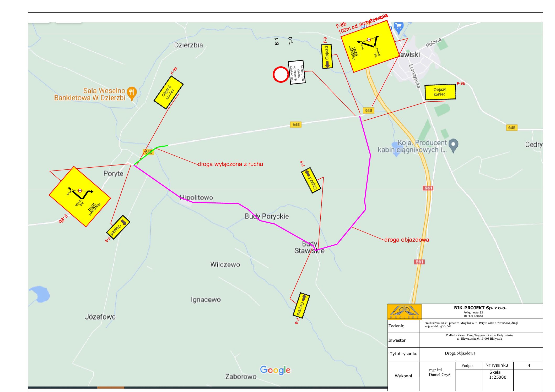Select the white 'Nie dotyczy dojazdu' plate
This screenshot has height=392, width=555.
click(x=297, y=72)
